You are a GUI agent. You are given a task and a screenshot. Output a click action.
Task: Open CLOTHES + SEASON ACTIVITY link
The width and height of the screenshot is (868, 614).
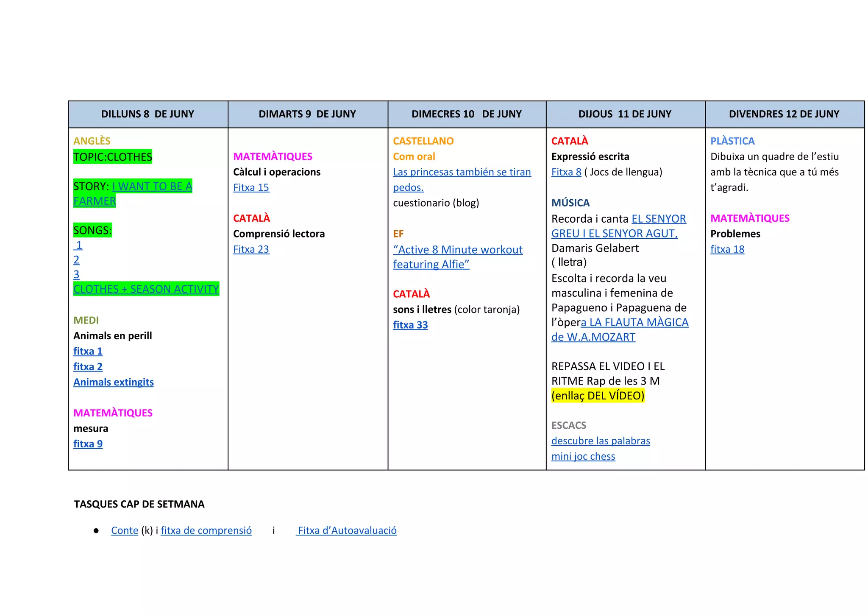pyautogui.click(x=146, y=289)
